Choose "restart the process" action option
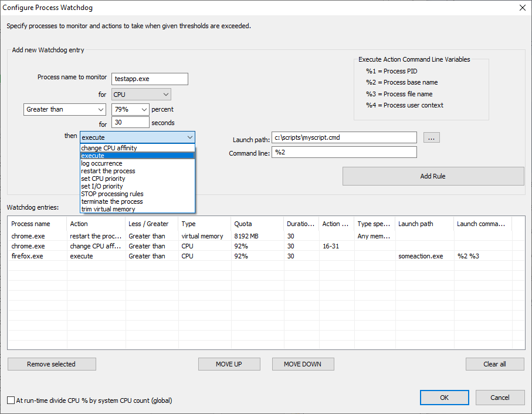 pyautogui.click(x=108, y=171)
